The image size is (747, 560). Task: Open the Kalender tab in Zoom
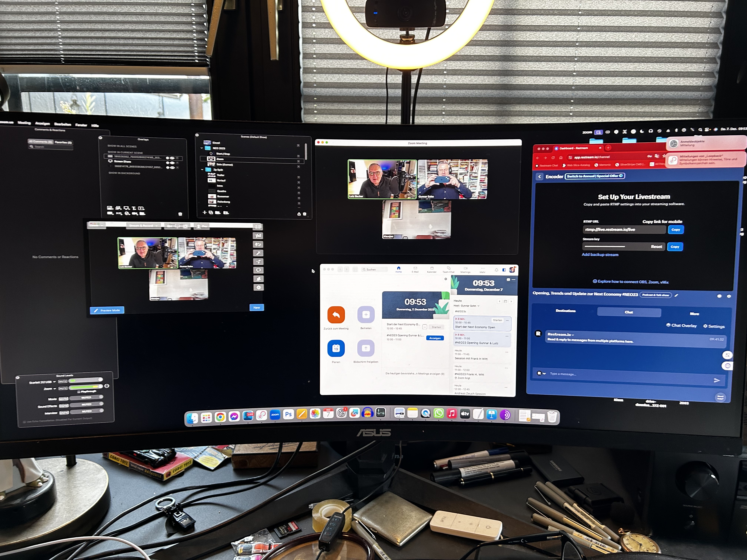coord(432,269)
